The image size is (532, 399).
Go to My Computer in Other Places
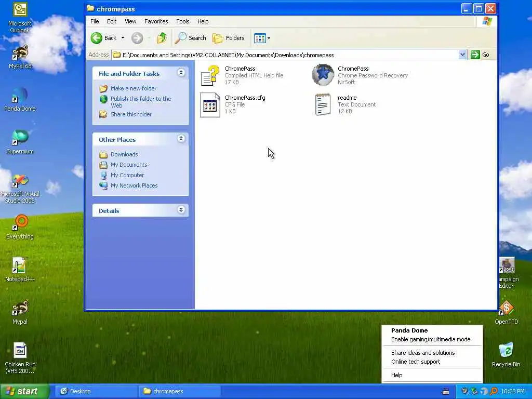[x=127, y=176]
